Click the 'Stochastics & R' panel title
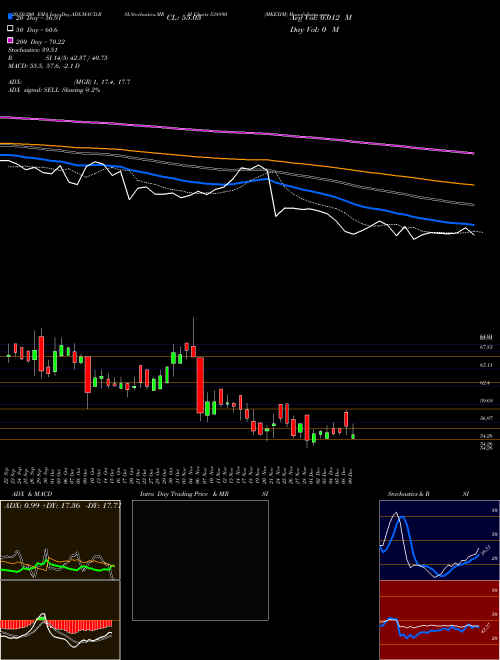Viewport: 500px width, 660px height. (x=409, y=494)
